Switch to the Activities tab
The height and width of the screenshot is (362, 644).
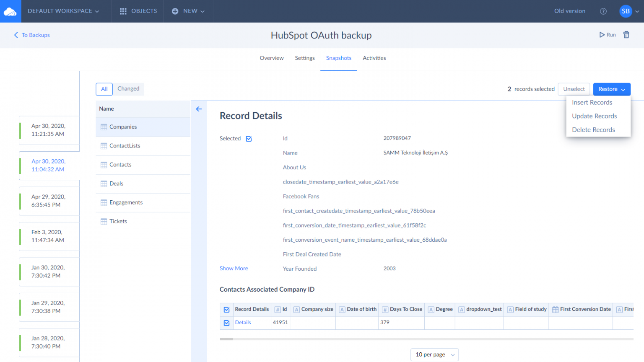tap(374, 58)
